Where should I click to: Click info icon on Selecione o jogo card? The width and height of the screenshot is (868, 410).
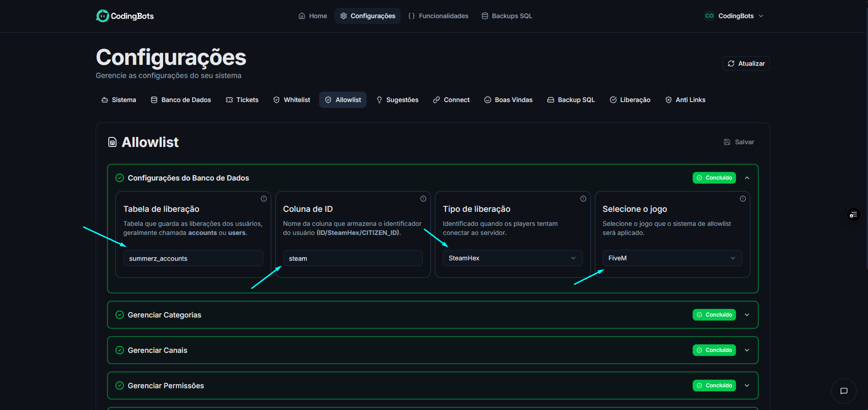pos(743,199)
